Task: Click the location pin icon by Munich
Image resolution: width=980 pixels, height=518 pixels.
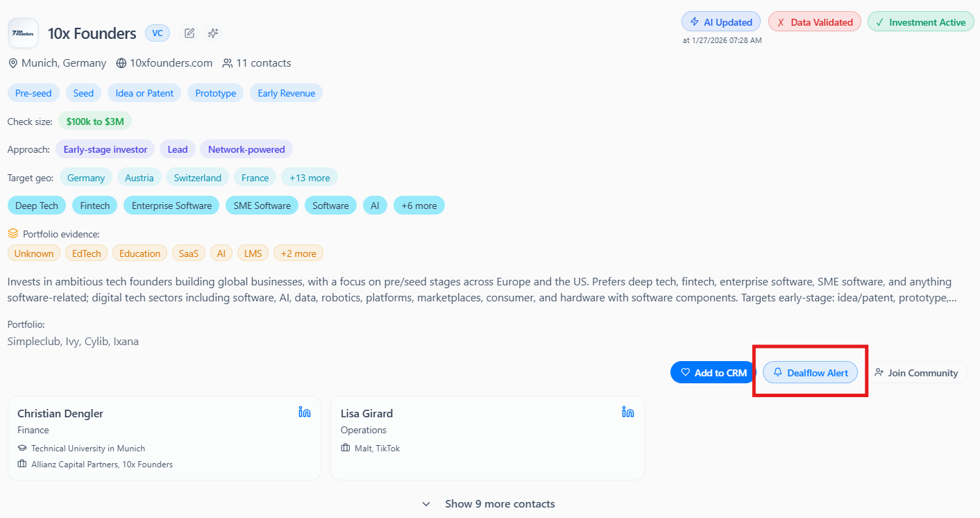Action: (12, 63)
